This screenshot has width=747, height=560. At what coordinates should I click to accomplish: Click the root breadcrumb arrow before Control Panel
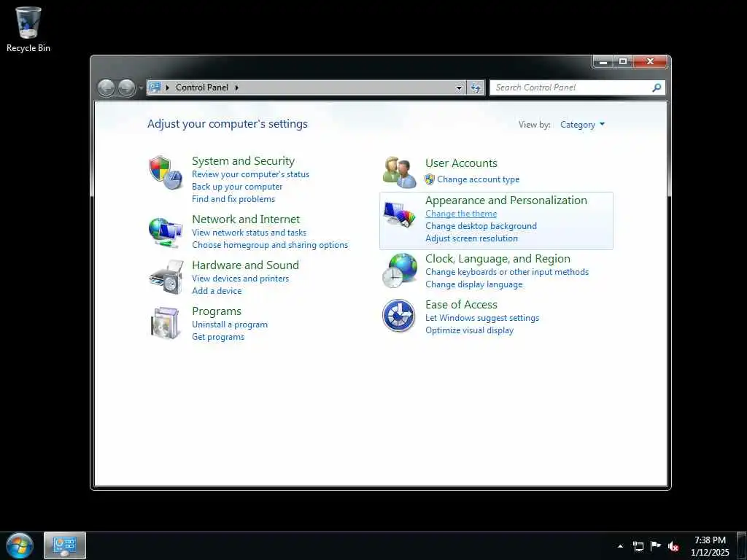pyautogui.click(x=168, y=87)
